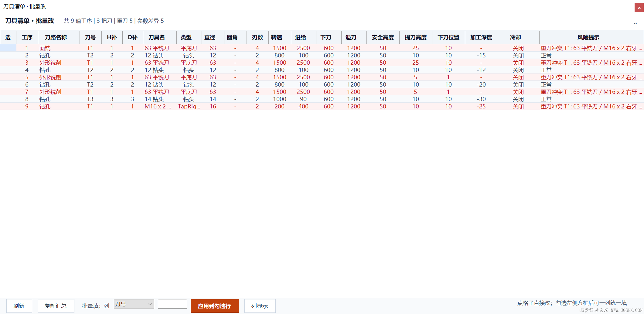Click spindle speed 200 in row 9
The height and width of the screenshot is (314, 644).
tap(280, 106)
